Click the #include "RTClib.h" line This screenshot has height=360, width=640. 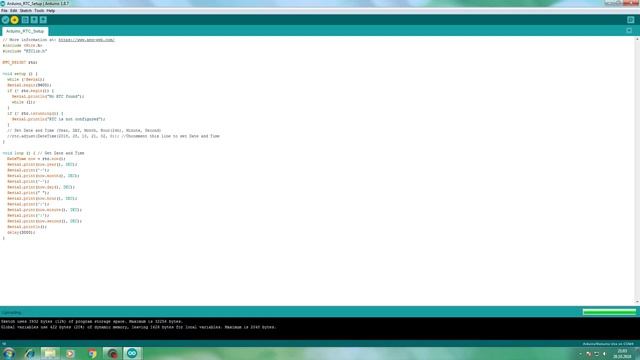click(25, 51)
